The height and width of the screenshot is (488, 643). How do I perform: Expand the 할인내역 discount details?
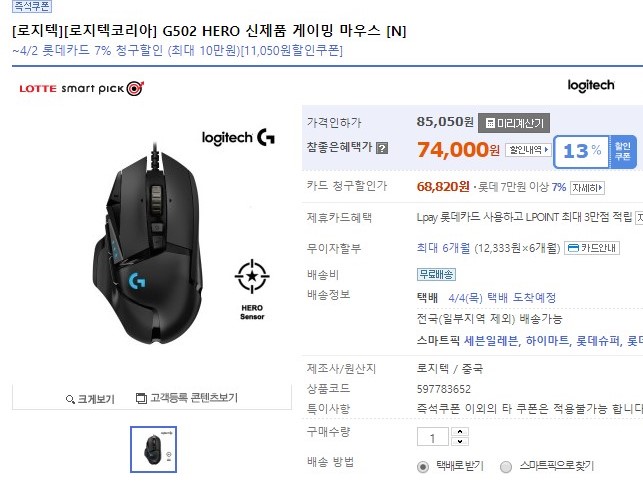[x=528, y=150]
